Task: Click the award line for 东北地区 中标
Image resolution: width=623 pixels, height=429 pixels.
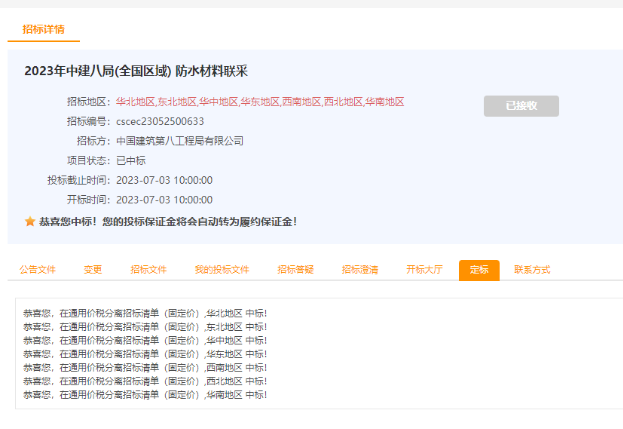Action: coord(145,327)
